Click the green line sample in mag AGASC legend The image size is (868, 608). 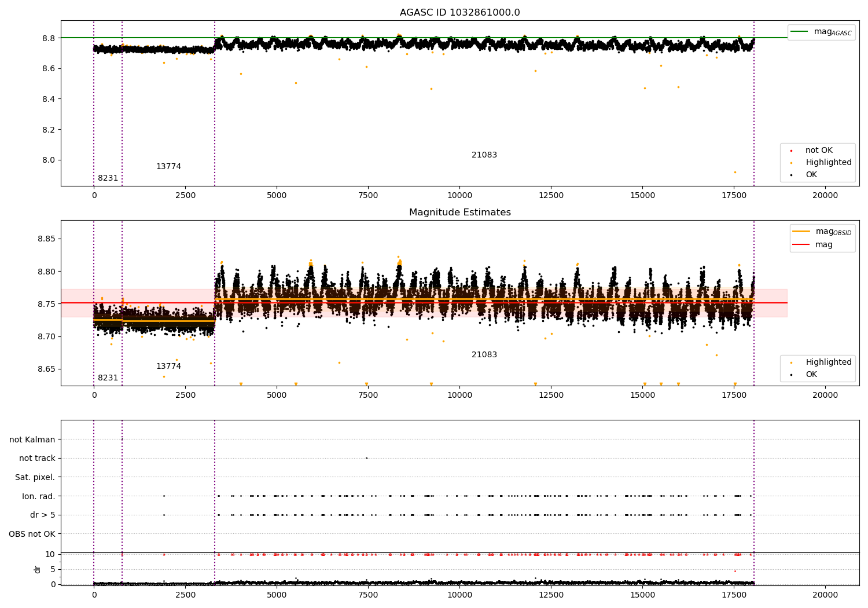(x=800, y=31)
